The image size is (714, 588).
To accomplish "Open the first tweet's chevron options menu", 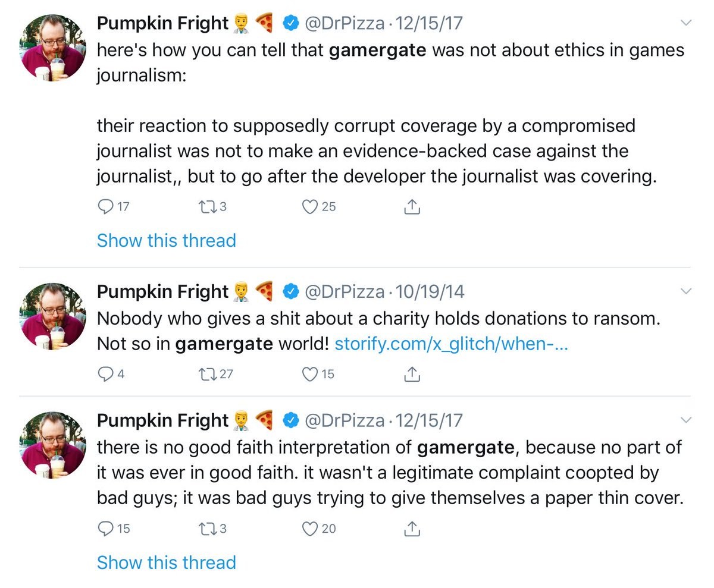I will (x=685, y=23).
